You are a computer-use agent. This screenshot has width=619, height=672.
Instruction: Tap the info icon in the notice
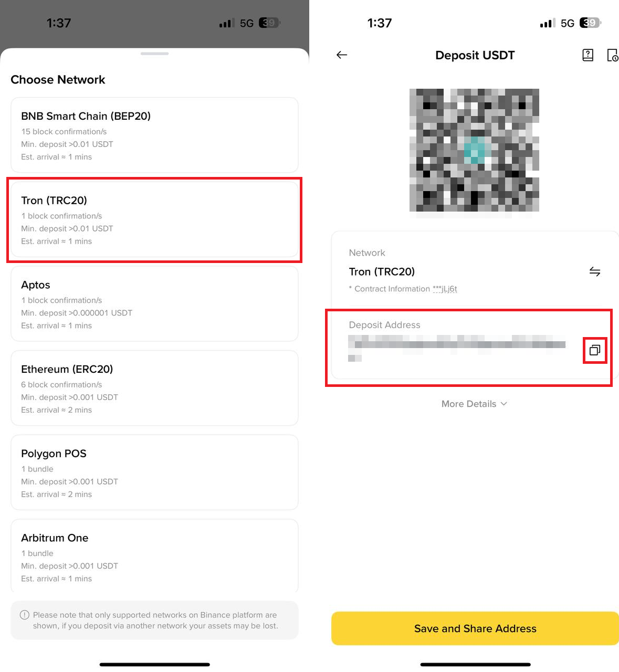[24, 615]
